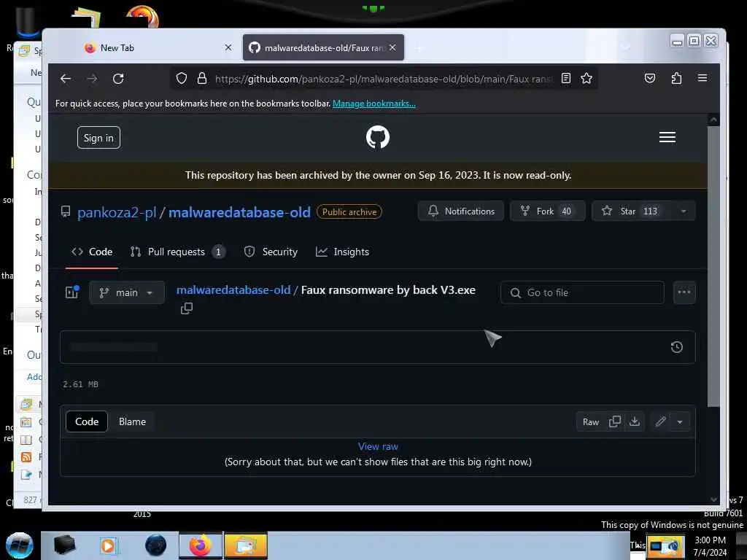Open the Firefox extensions puzzle icon
The height and width of the screenshot is (560, 747).
tap(676, 78)
